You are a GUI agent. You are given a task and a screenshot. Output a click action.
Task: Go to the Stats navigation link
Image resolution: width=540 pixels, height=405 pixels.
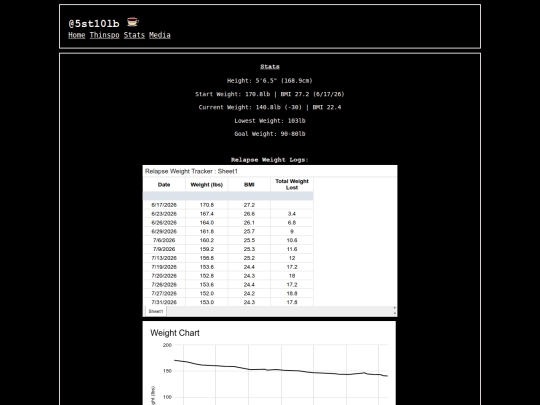[134, 35]
